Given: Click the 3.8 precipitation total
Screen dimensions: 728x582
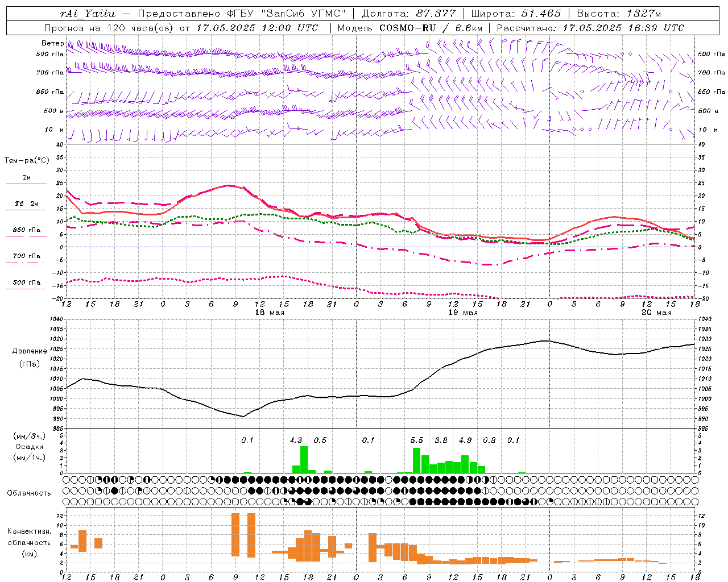Looking at the screenshot, I should [441, 440].
